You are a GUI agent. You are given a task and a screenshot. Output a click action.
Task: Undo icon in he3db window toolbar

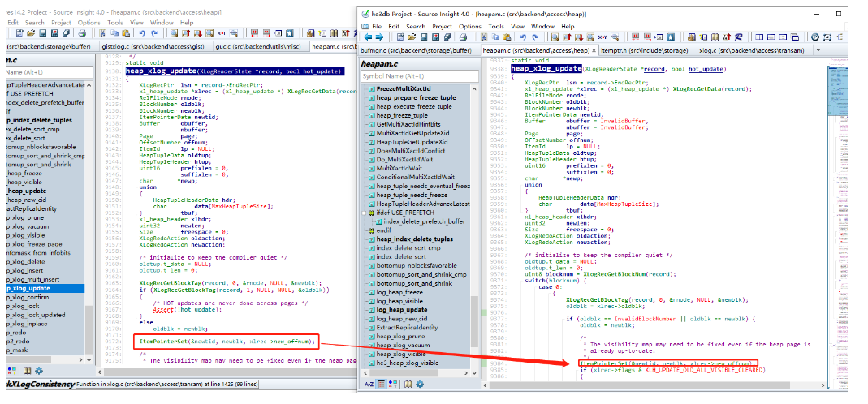[523, 37]
